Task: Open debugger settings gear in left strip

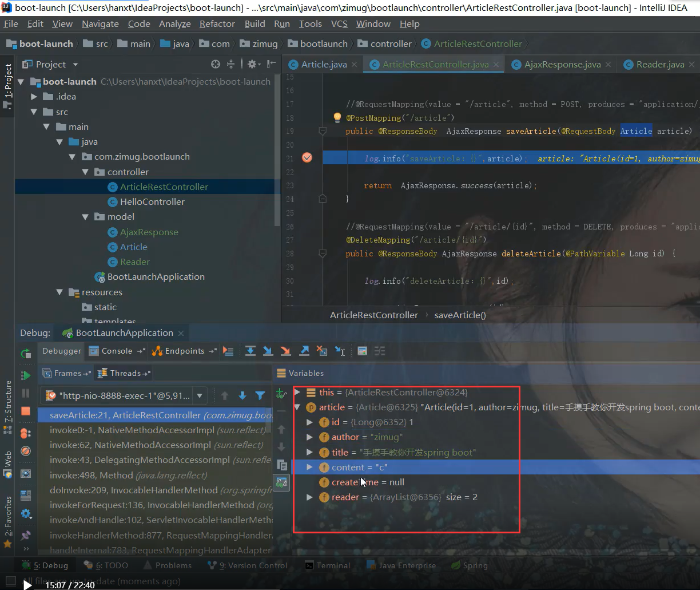Action: point(26,513)
